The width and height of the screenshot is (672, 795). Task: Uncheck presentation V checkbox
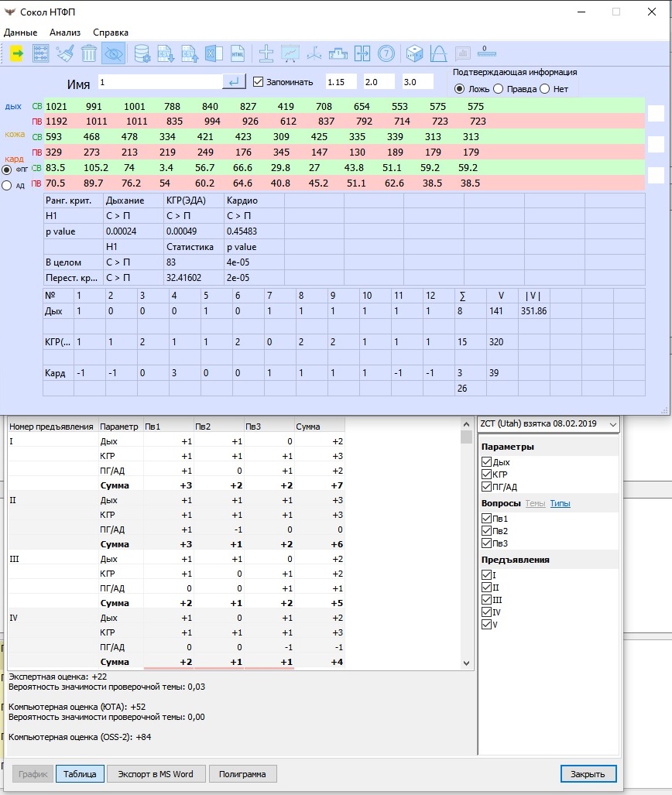(486, 624)
